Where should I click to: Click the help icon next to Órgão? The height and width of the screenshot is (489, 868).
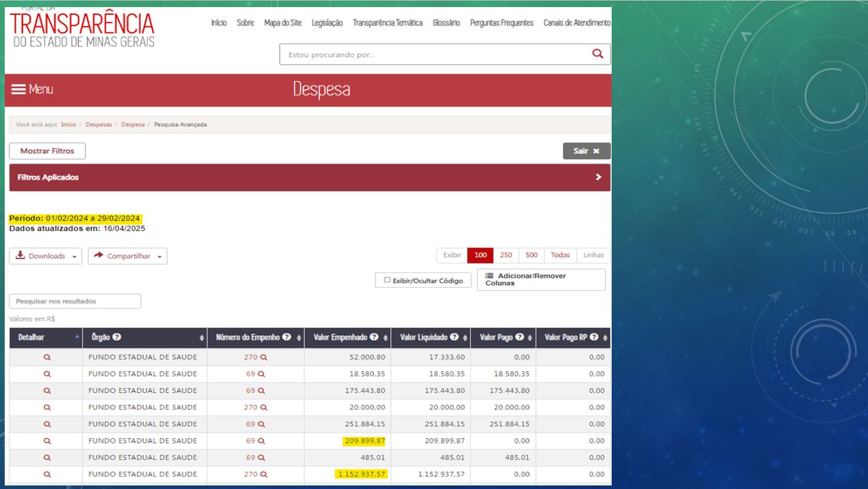pos(117,337)
